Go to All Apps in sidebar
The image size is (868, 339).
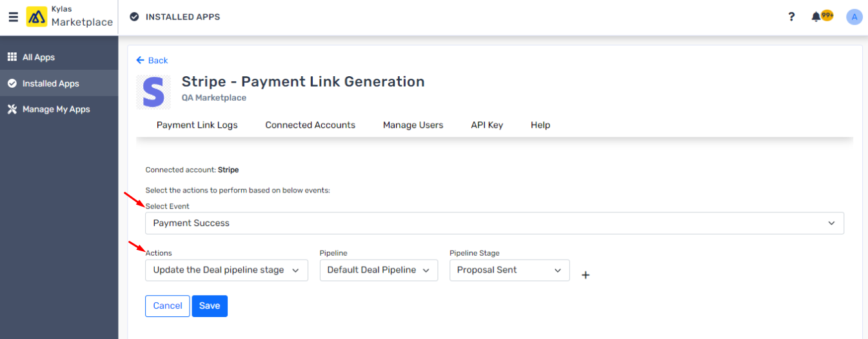[x=59, y=57]
